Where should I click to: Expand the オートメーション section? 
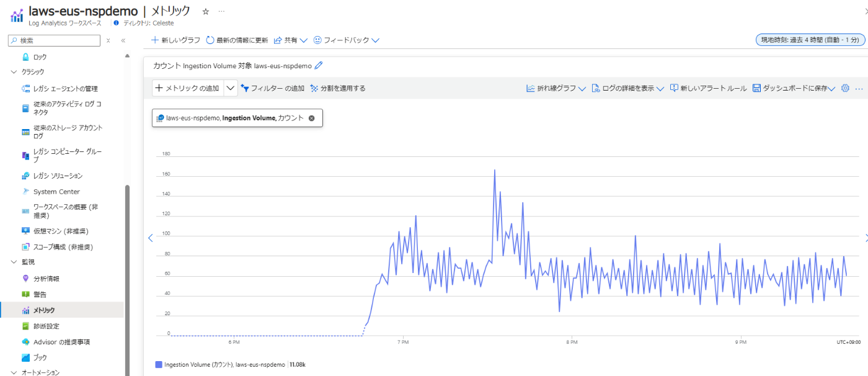pyautogui.click(x=14, y=372)
